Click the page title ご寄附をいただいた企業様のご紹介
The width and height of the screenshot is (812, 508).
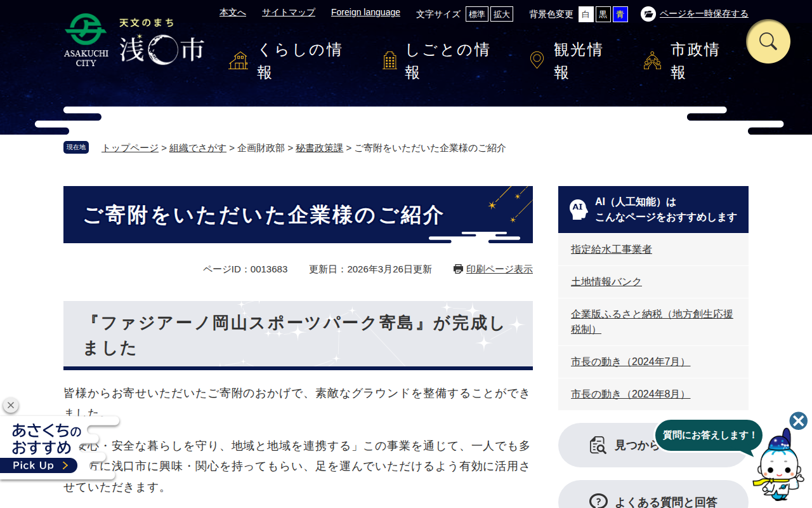coord(263,215)
